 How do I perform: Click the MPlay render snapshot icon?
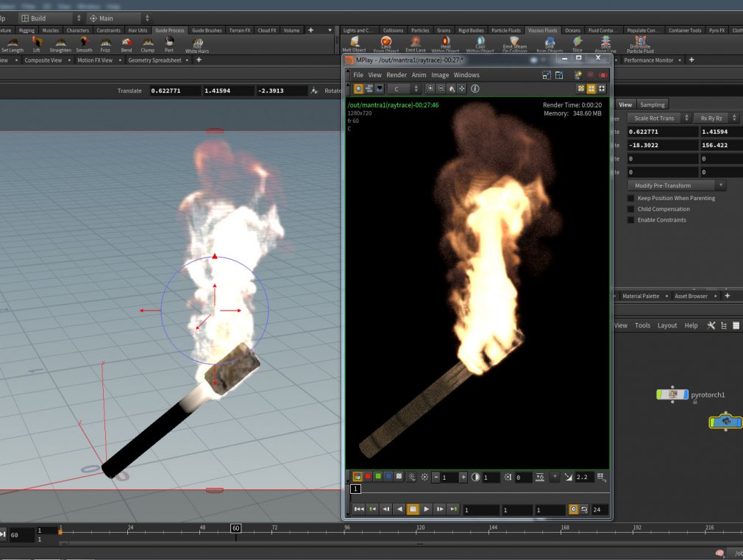[x=577, y=75]
